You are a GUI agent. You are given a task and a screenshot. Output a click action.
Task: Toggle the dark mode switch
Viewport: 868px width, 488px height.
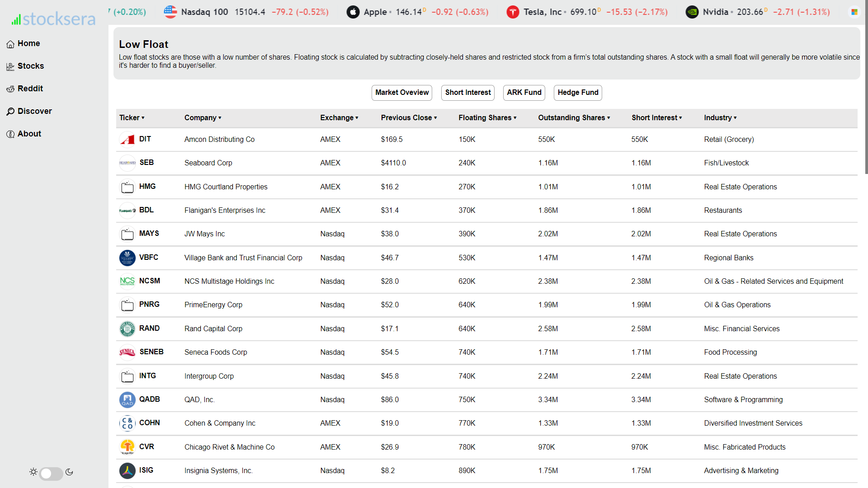pos(51,473)
